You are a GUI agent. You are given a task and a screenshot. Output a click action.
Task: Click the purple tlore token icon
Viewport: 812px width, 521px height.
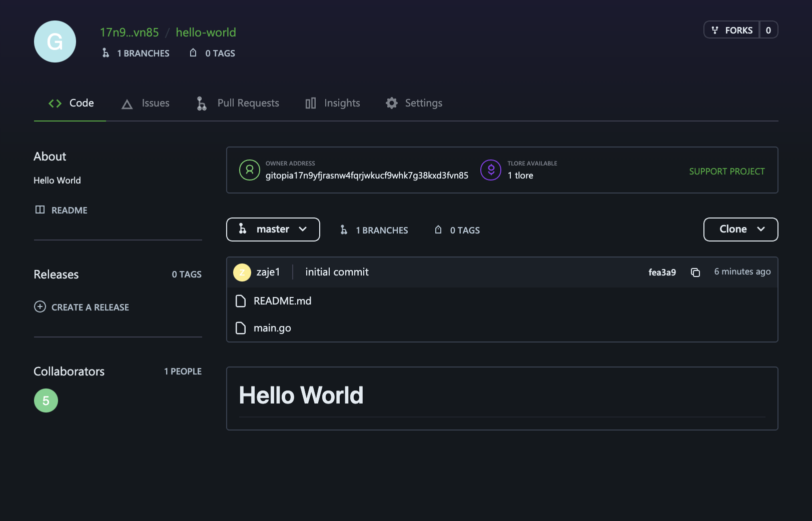(x=491, y=170)
